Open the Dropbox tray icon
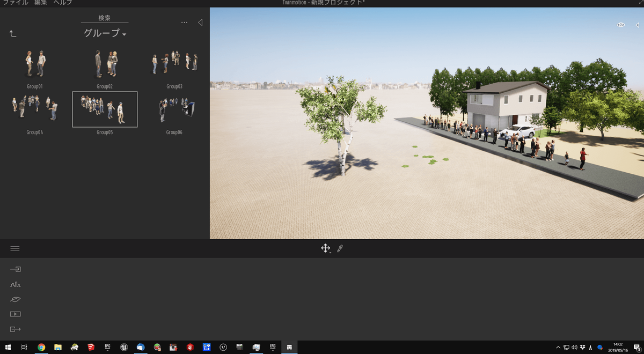Image resolution: width=644 pixels, height=354 pixels. tap(582, 347)
